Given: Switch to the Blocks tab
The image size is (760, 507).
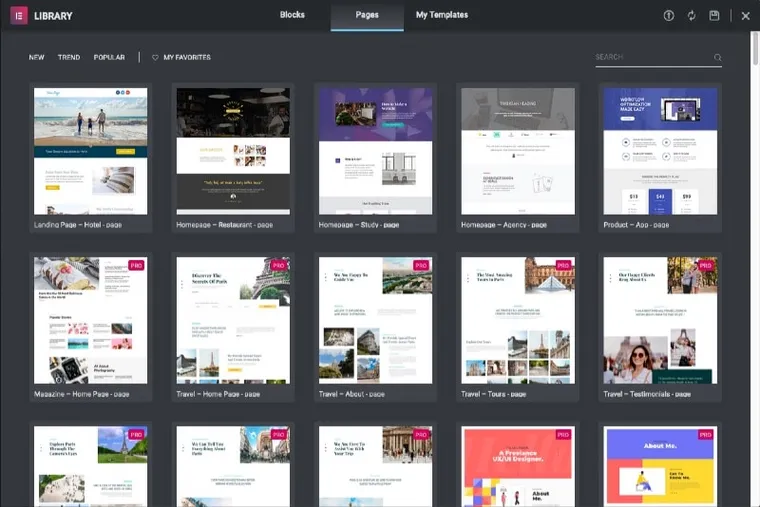Looking at the screenshot, I should [292, 15].
